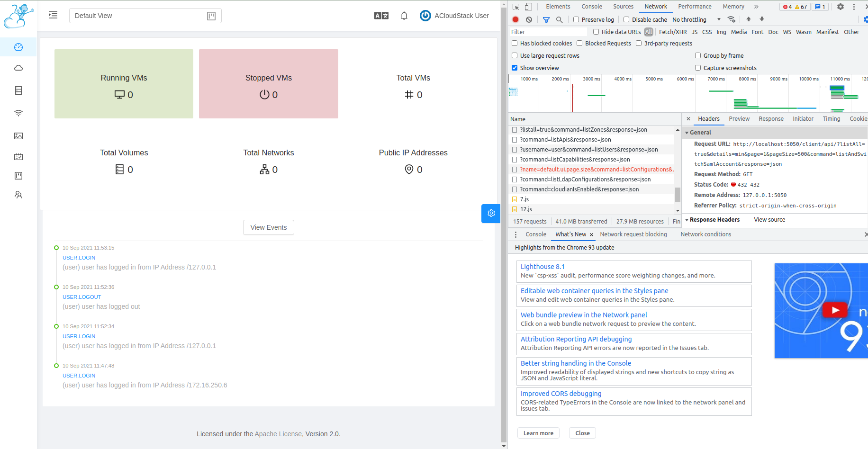868x449 pixels.
Task: Switch to the Console tab at top
Action: pyautogui.click(x=592, y=7)
